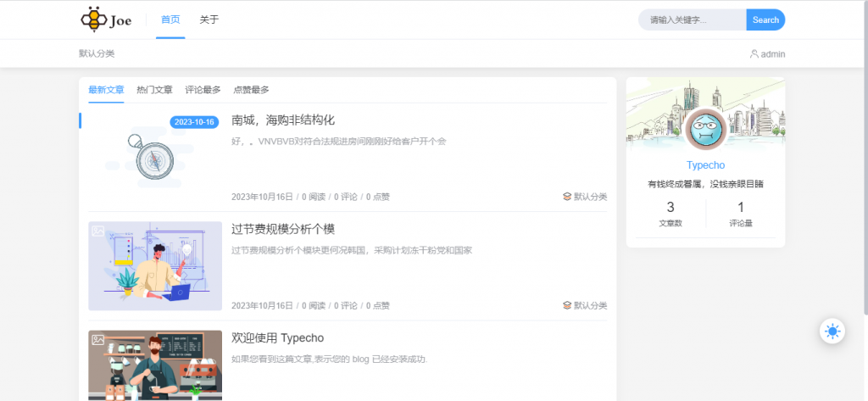Open the Typecho author name link

tap(705, 165)
